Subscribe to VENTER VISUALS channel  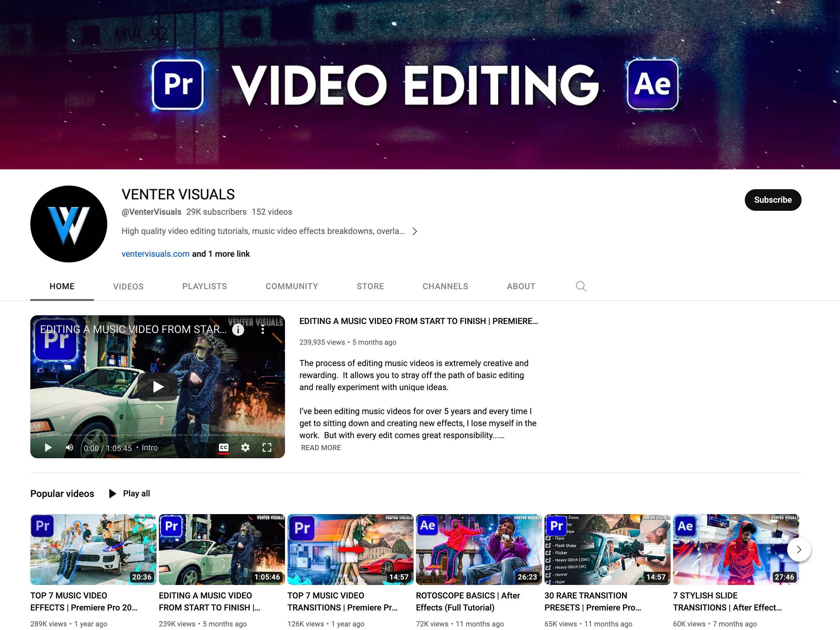point(773,200)
